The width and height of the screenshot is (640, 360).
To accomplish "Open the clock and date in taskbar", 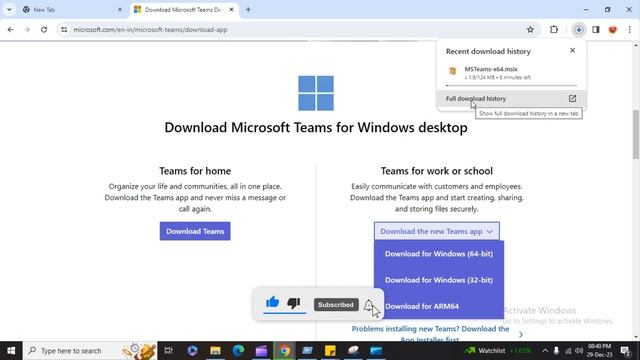I will coord(600,351).
